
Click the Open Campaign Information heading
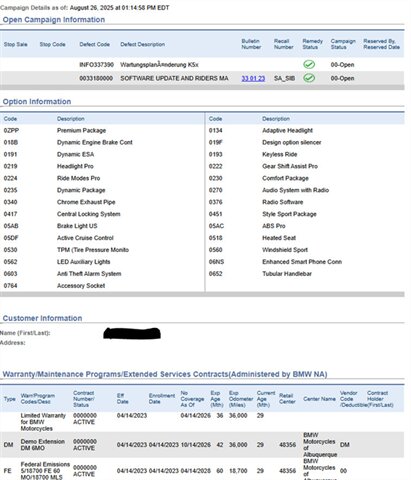(x=54, y=20)
